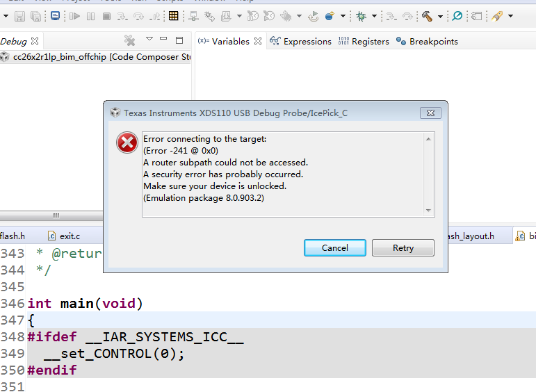Image resolution: width=536 pixels, height=392 pixels.
Task: Click the CPU reset chip icon
Action: [x=286, y=16]
